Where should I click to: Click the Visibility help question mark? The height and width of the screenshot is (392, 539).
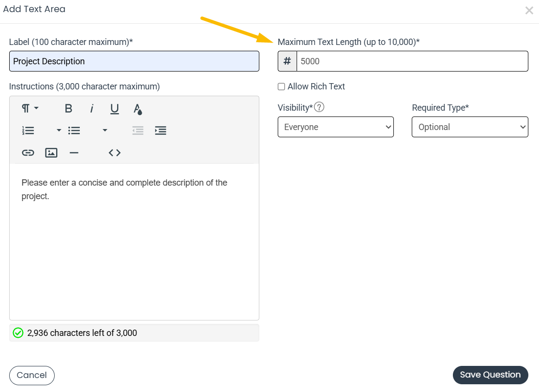(x=319, y=107)
